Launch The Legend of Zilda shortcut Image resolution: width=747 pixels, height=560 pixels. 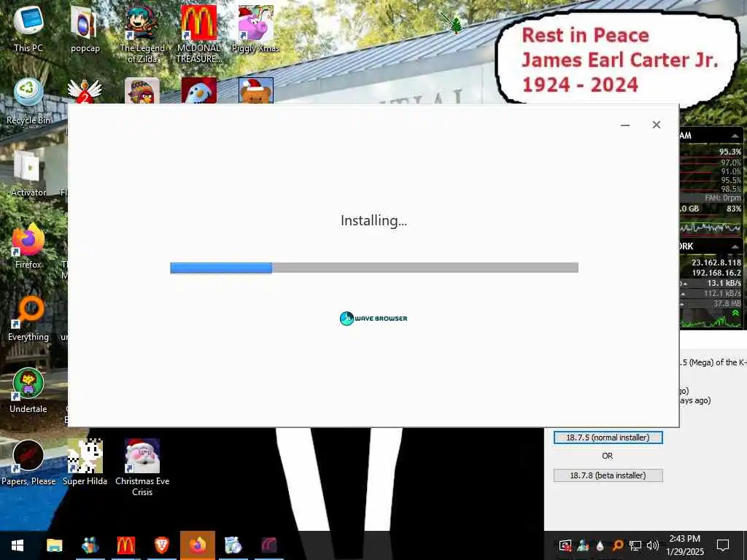pos(142,34)
